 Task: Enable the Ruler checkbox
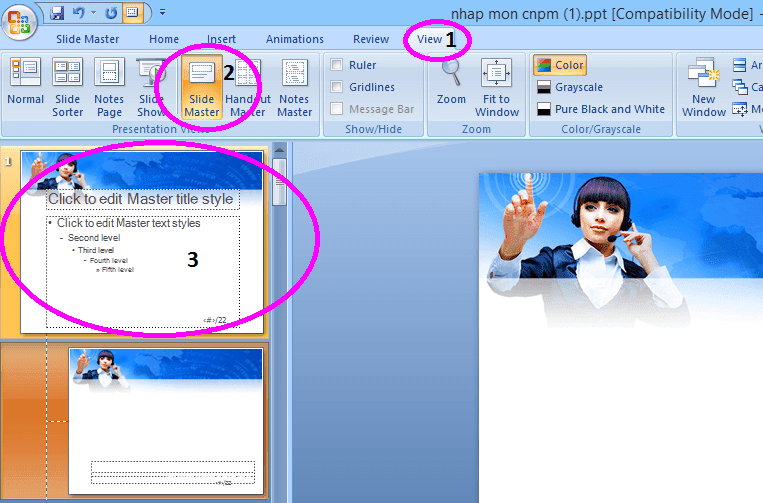coord(336,65)
